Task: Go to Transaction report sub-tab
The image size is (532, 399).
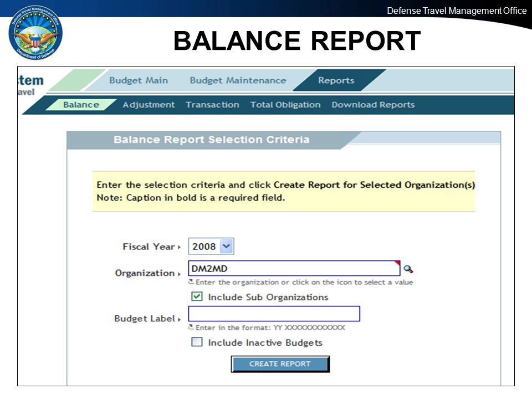Action: tap(212, 105)
